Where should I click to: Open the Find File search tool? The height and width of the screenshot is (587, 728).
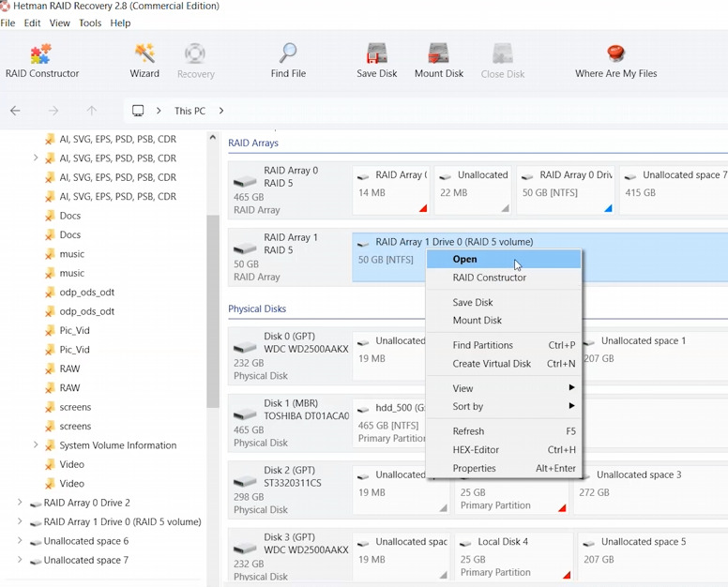pyautogui.click(x=288, y=61)
